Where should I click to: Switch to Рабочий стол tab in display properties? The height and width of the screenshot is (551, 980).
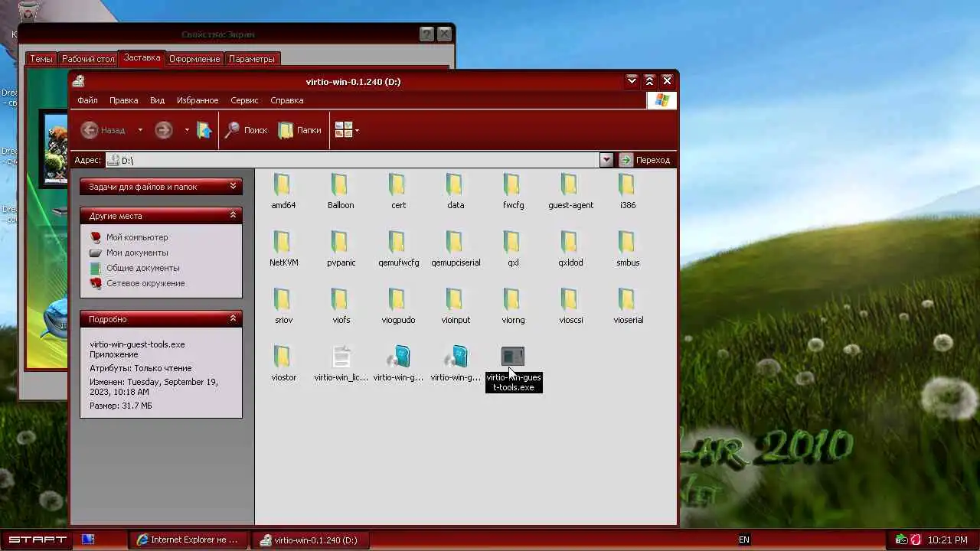(88, 59)
